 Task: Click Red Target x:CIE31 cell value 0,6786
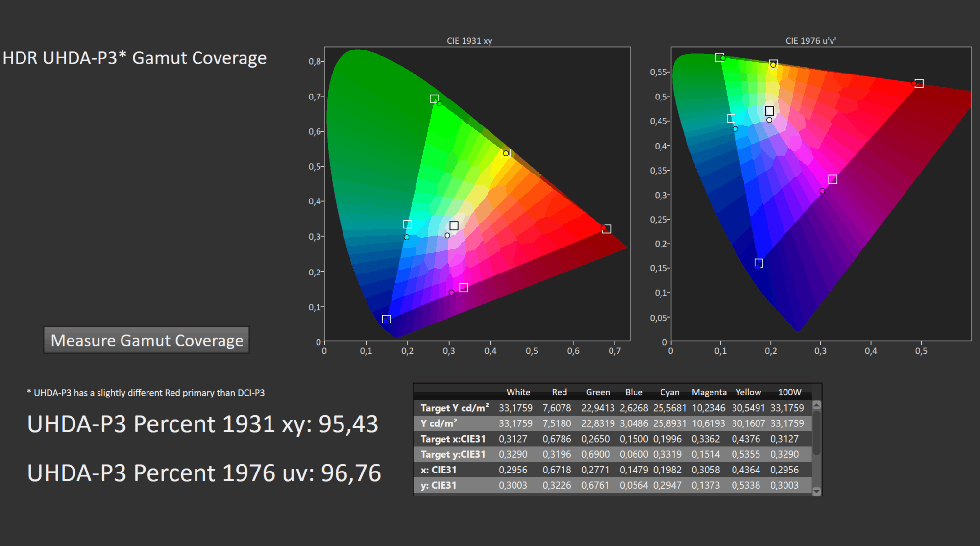pyautogui.click(x=557, y=439)
